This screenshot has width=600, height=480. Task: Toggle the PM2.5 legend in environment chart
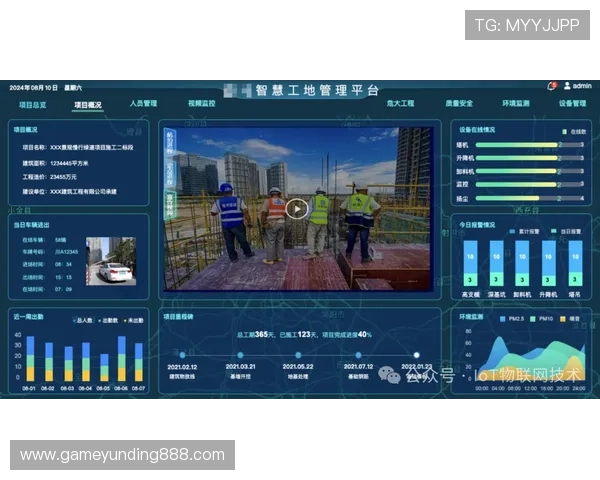coord(509,319)
